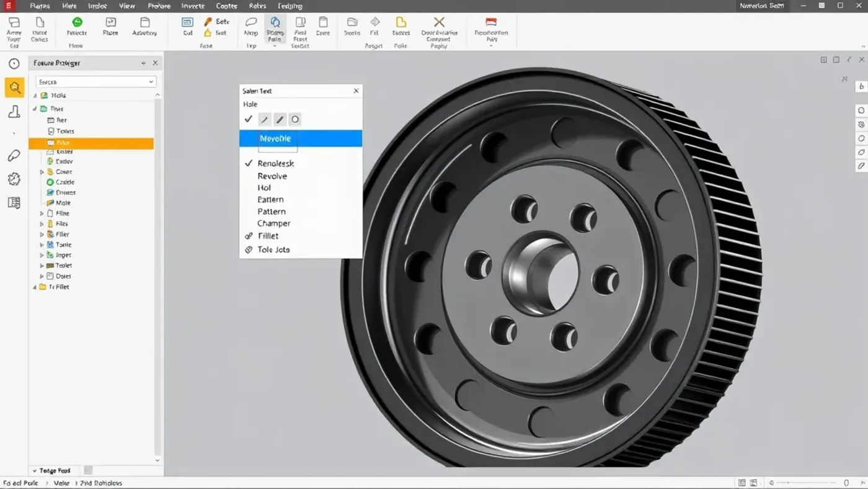Choose Fillet from the feature list
Image resolution: width=868 pixels, height=489 pixels.
pyautogui.click(x=268, y=236)
